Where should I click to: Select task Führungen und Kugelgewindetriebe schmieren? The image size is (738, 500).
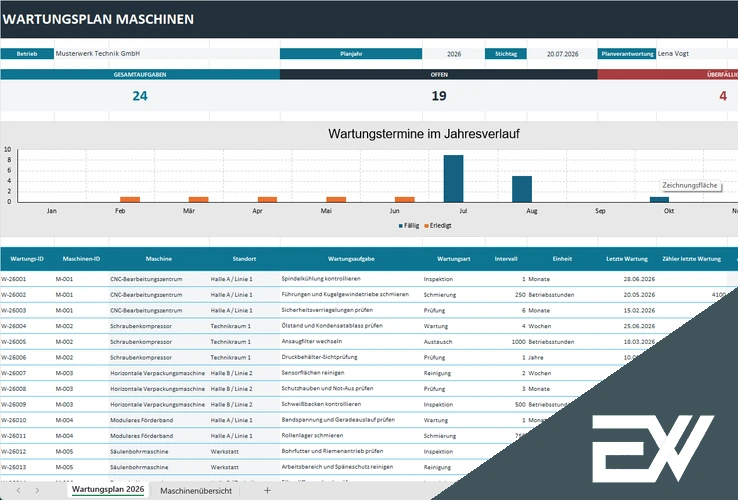click(351, 295)
